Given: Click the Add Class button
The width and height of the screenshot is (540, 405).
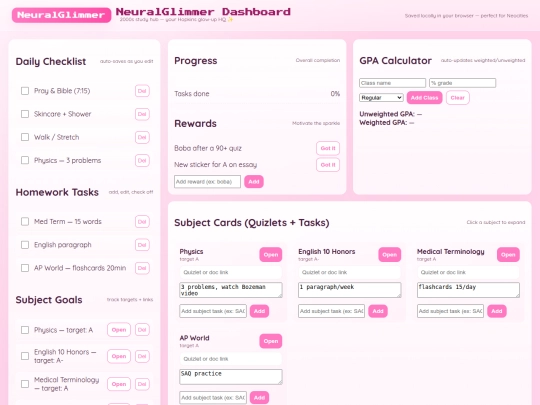Looking at the screenshot, I should (424, 98).
